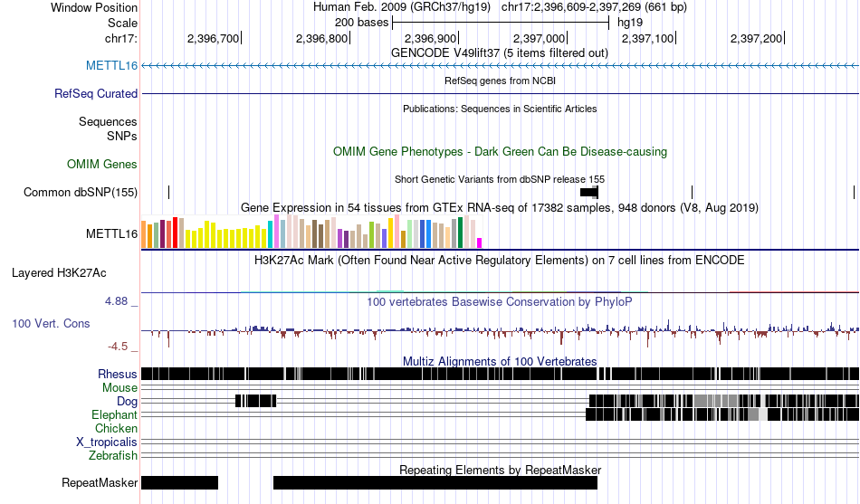Click the 2,397,000 coordinate label

pyautogui.click(x=540, y=38)
